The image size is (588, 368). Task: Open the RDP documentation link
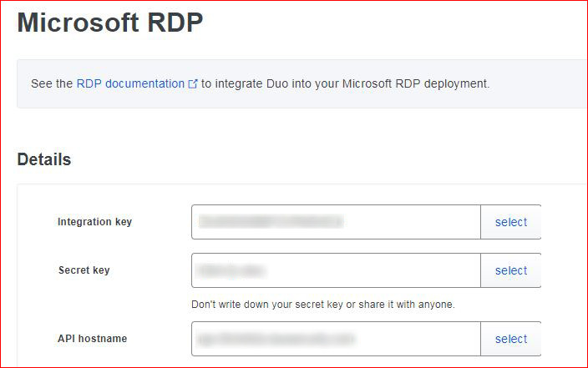tap(130, 83)
